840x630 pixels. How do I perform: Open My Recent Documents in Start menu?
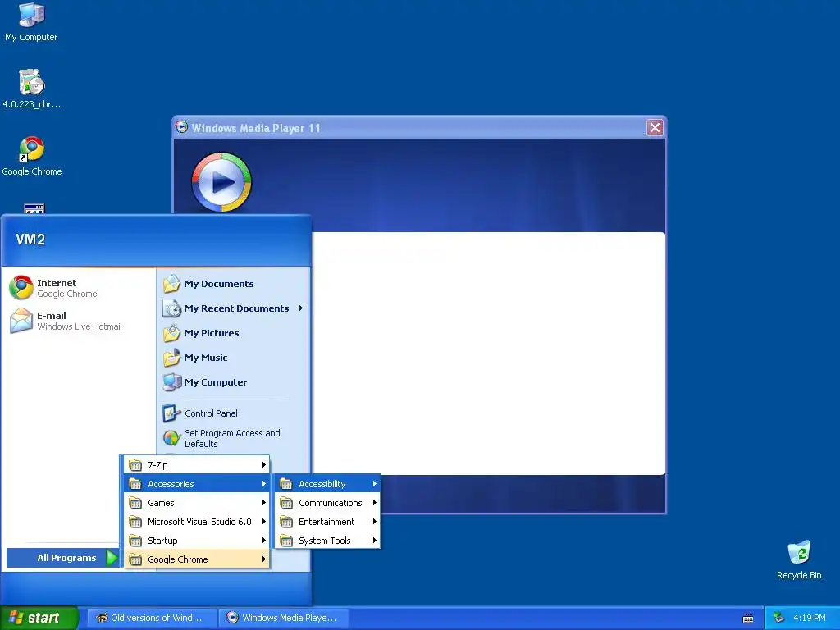233,308
